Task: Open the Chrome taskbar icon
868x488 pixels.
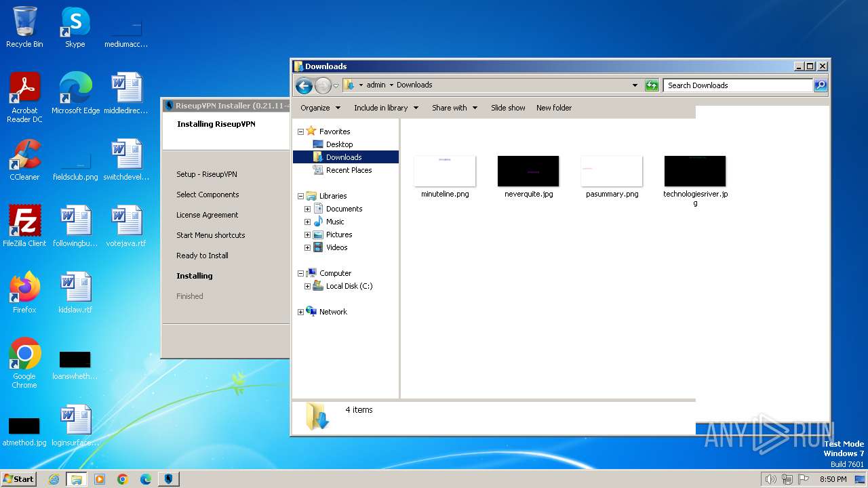Action: [123, 479]
